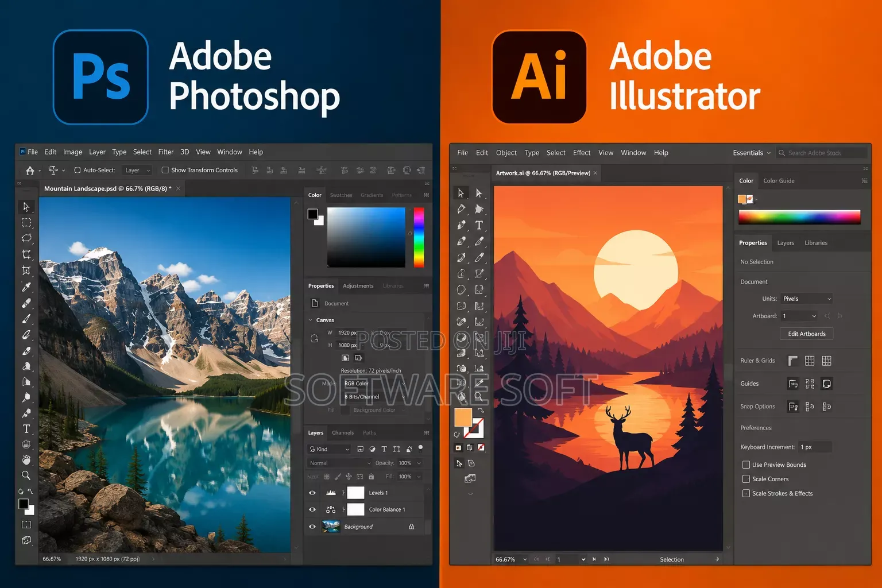
Task: Click first grid icon beside Ruler & Grids
Action: click(810, 361)
